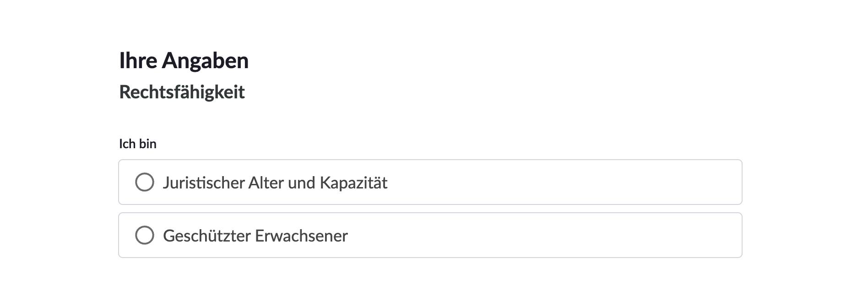Click the circle next to 'Juristischer Alter und Kapazität'
The height and width of the screenshot is (301, 868).
click(145, 183)
